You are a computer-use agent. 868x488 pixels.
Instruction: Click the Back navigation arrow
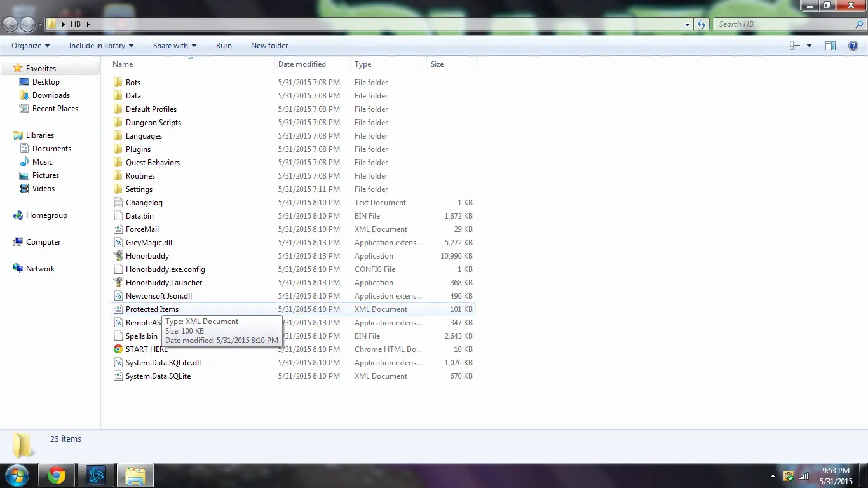(x=10, y=24)
